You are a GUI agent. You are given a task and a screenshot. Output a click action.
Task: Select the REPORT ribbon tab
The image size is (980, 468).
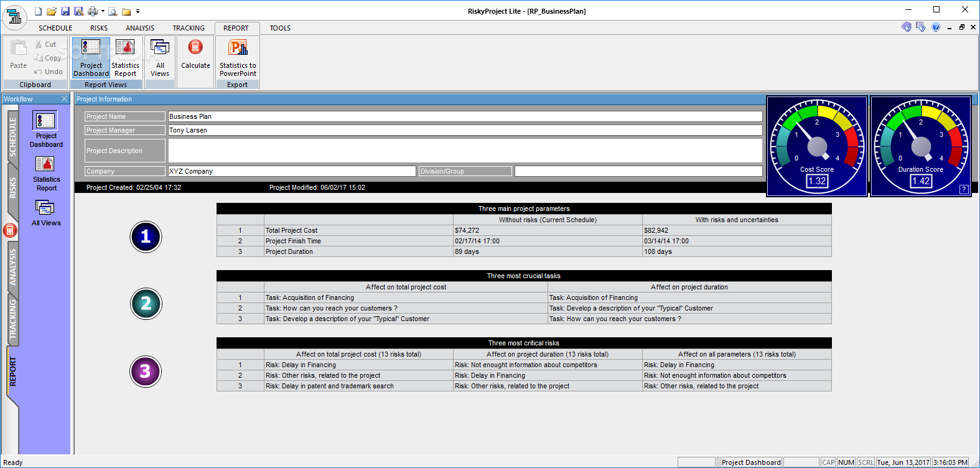click(236, 28)
